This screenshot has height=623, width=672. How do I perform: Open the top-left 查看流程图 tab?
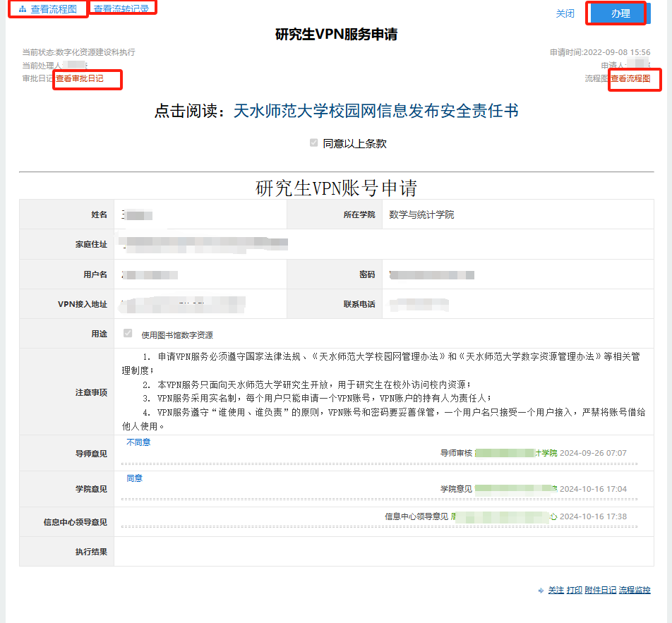click(54, 9)
